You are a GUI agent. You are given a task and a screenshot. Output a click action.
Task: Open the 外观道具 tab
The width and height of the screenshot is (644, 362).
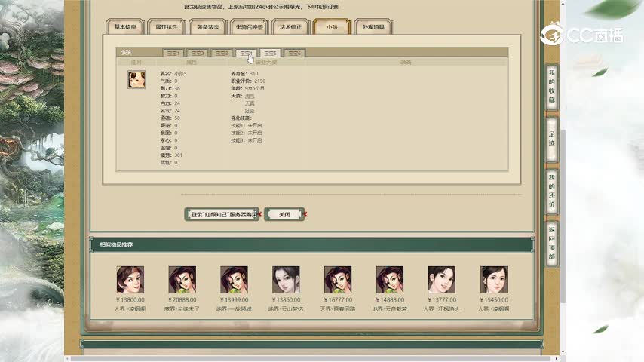(x=373, y=26)
